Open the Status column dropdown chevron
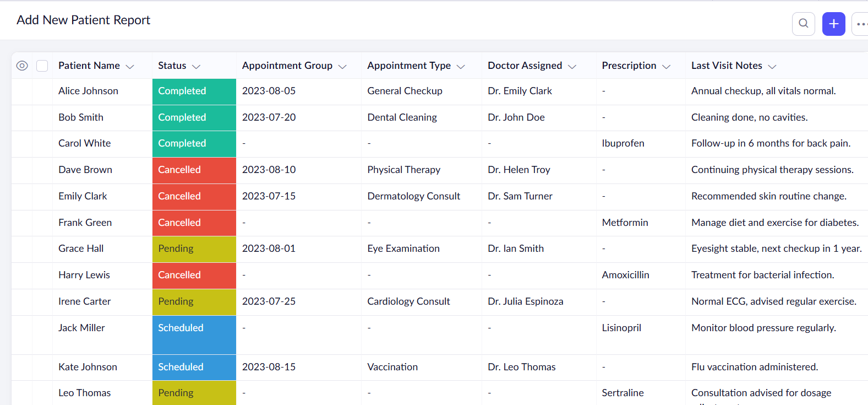The image size is (868, 405). pos(196,66)
